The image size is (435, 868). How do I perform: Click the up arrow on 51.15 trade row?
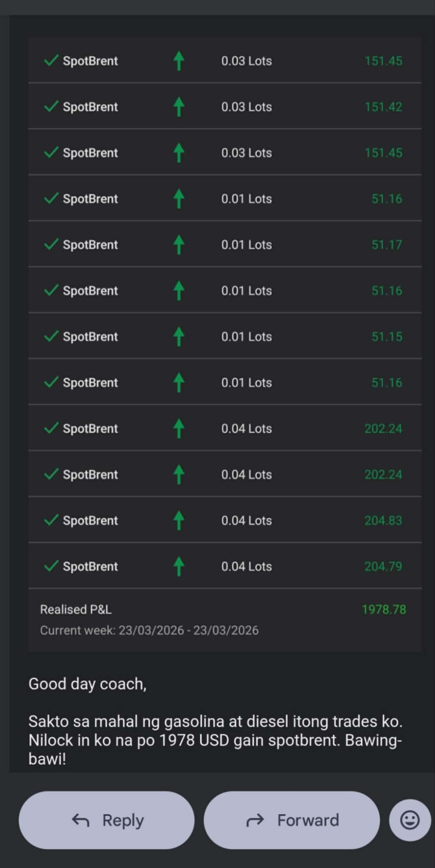[179, 336]
